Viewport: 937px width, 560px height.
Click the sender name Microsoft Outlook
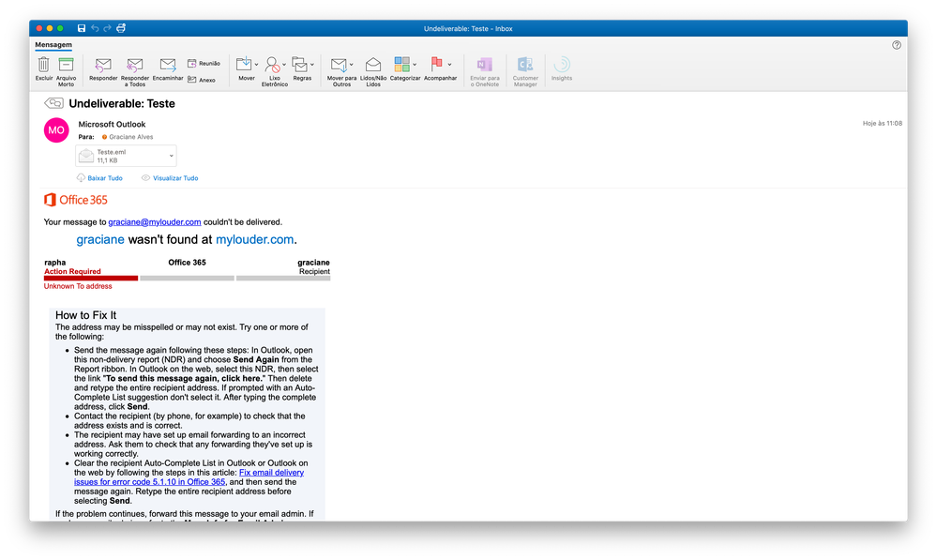coord(112,125)
